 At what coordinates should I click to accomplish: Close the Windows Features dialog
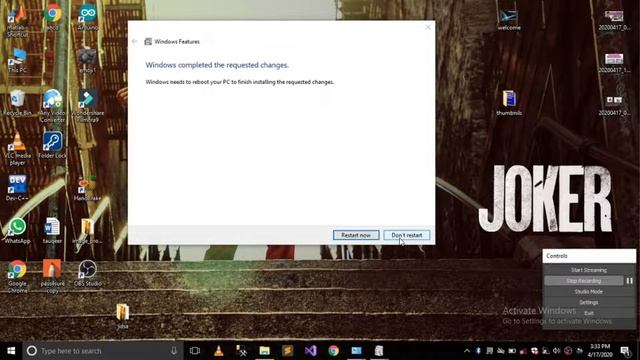coord(428,27)
